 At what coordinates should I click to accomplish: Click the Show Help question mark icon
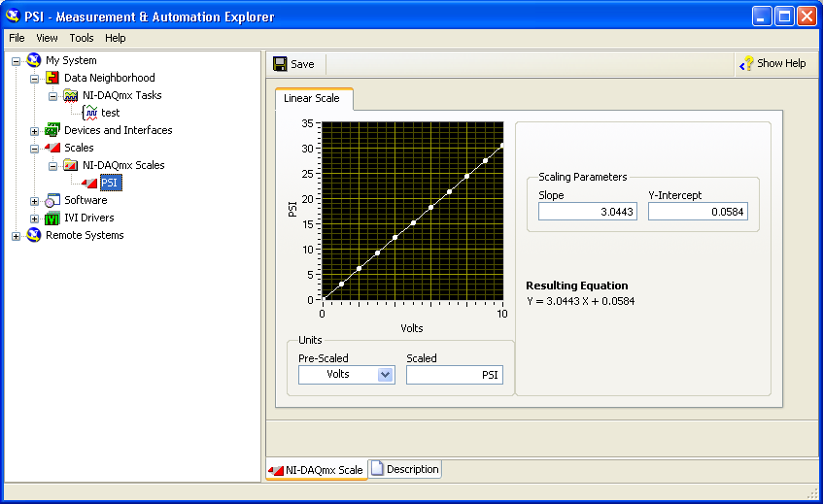click(x=746, y=64)
